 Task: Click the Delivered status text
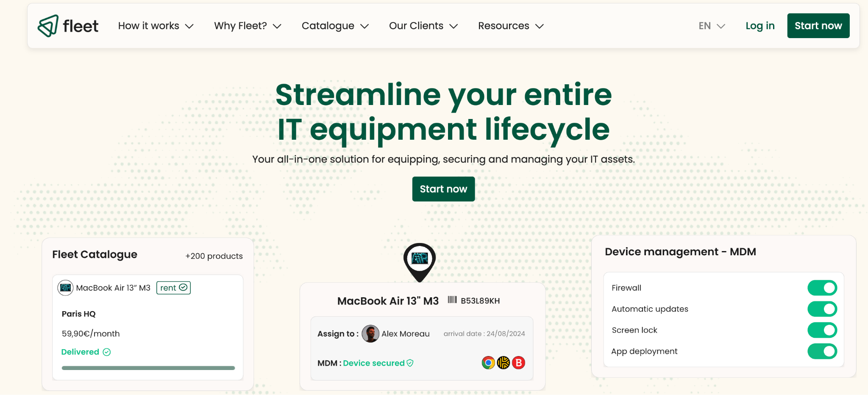[80, 352]
